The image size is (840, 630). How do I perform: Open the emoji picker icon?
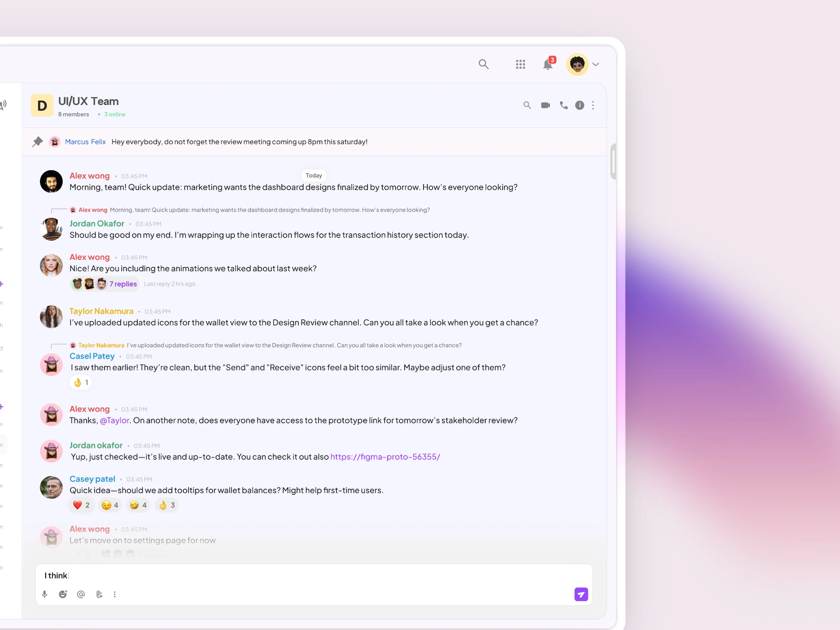pos(63,595)
